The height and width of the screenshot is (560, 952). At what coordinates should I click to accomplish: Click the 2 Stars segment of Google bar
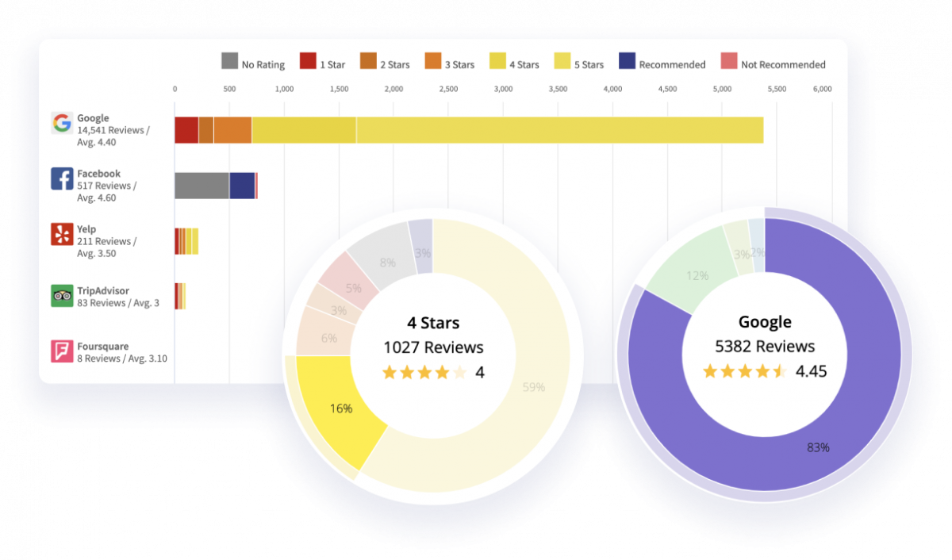point(206,130)
